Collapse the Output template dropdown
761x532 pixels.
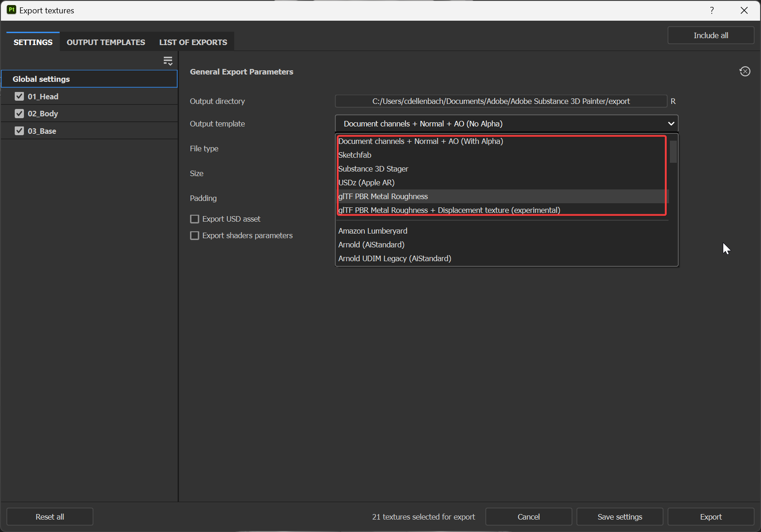coord(670,123)
